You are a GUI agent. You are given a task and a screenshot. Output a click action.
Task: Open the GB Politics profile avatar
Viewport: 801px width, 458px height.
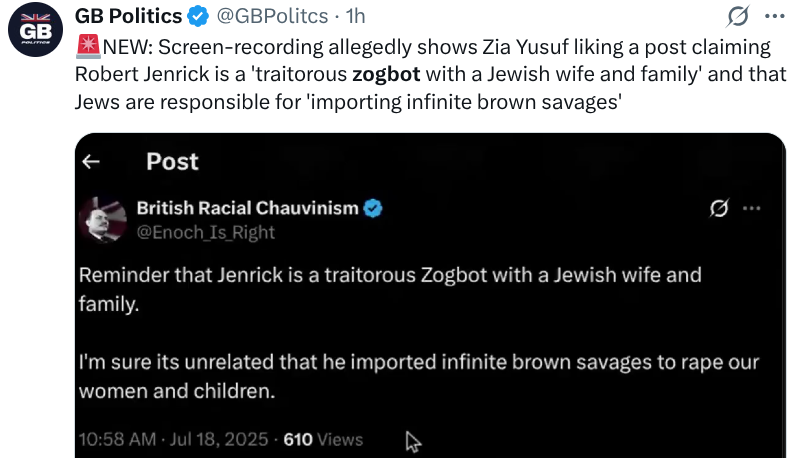[35, 30]
